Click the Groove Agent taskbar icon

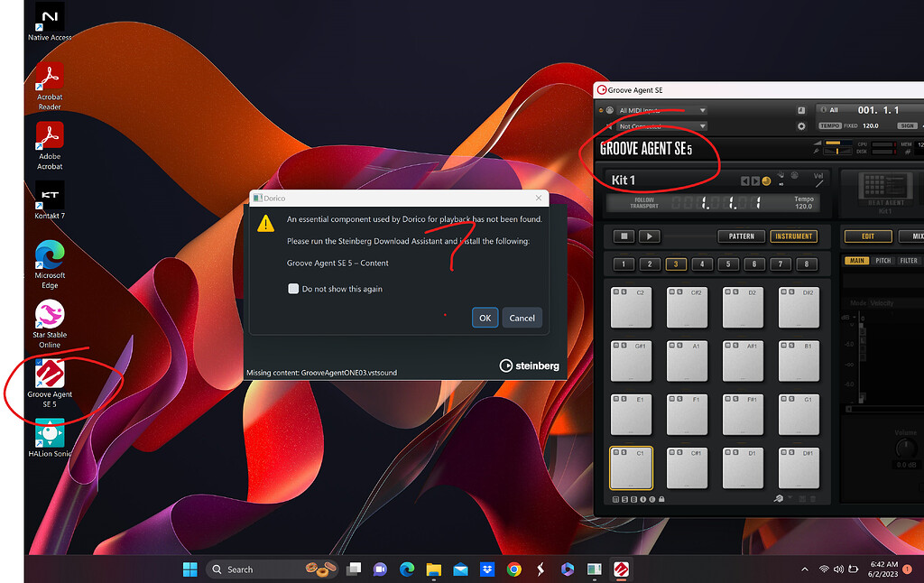621,569
